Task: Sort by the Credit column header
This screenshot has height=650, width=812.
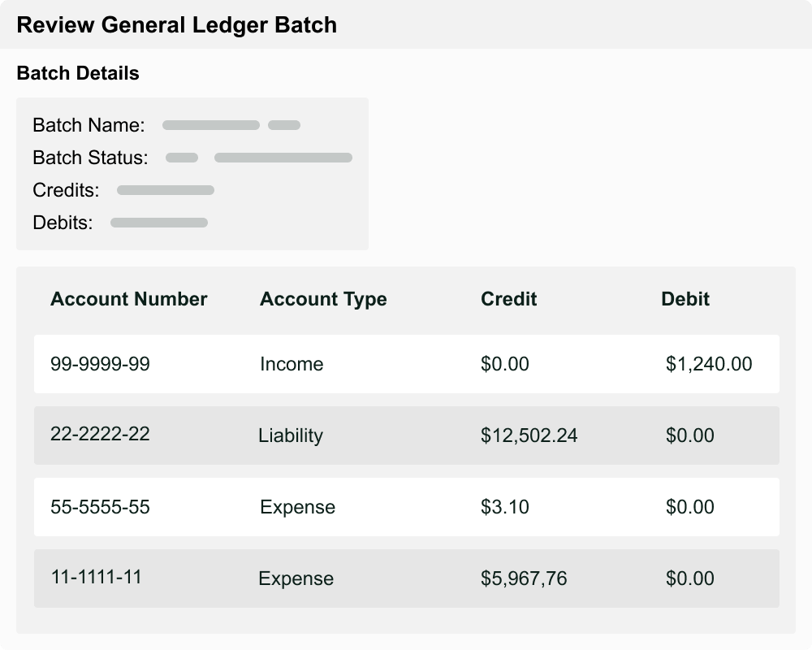Action: coord(508,299)
